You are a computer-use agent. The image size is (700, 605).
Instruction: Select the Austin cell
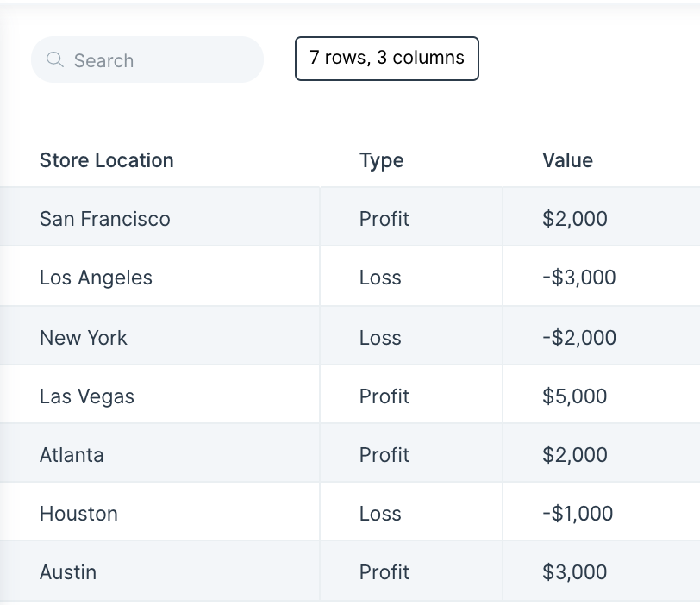pyautogui.click(x=159, y=571)
